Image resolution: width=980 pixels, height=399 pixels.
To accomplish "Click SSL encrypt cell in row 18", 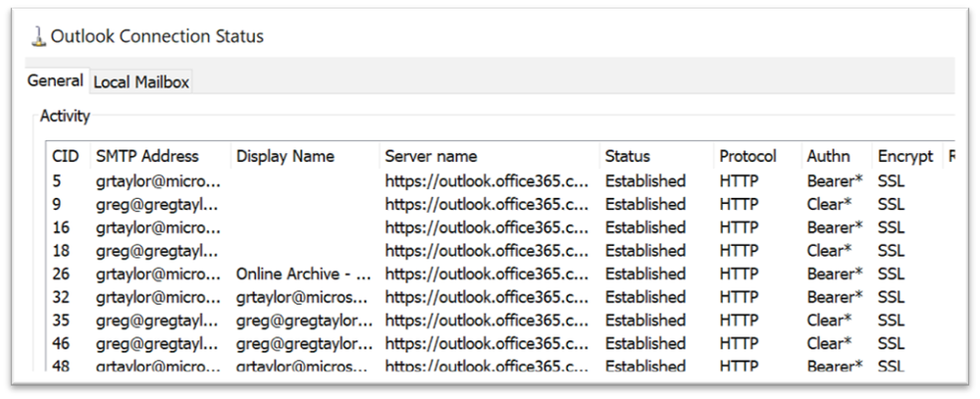I will point(891,250).
